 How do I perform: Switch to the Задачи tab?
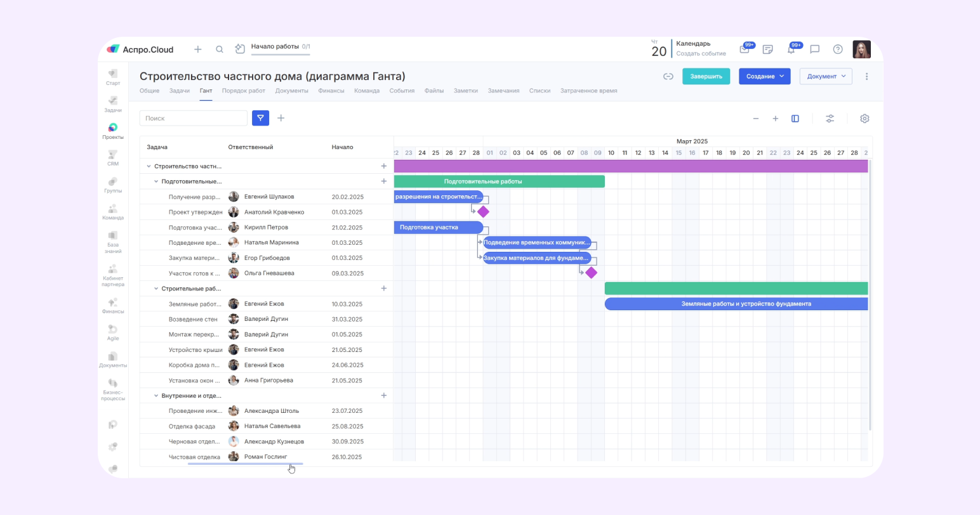tap(180, 91)
